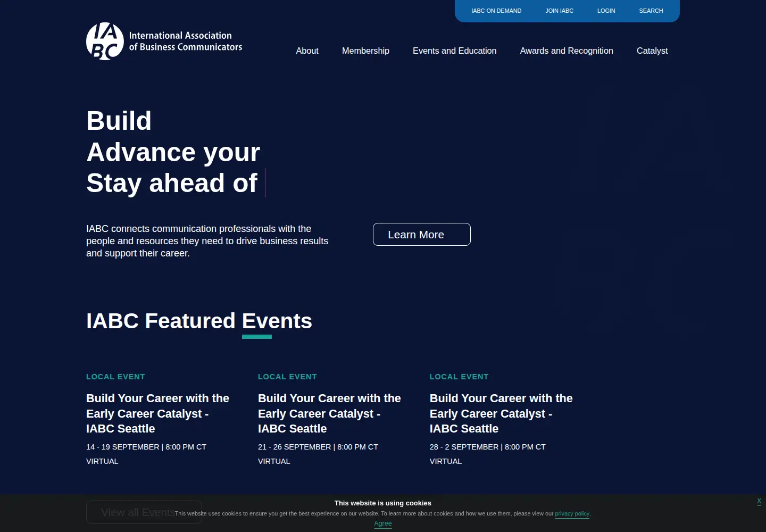Image resolution: width=766 pixels, height=532 pixels.
Task: Click the View all Events button
Action: click(x=144, y=512)
